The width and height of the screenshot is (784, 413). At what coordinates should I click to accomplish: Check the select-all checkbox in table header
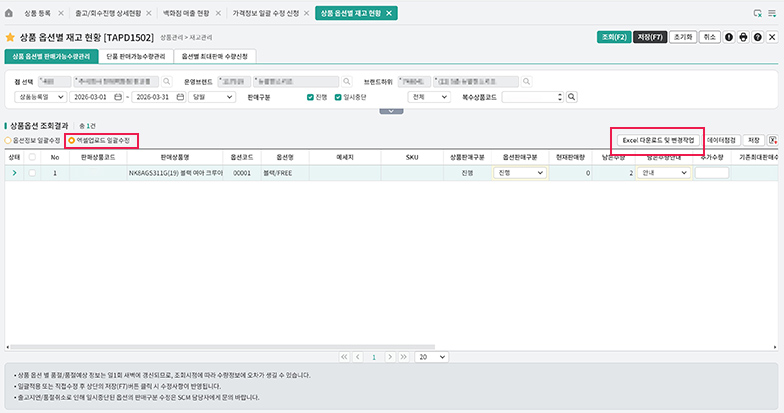point(32,157)
